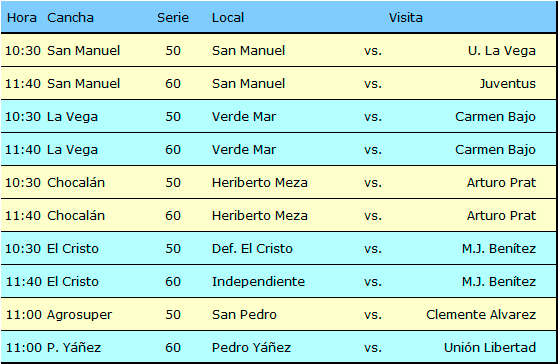Select visiting team U. La Vega
Image resolution: width=558 pixels, height=364 pixels.
pos(501,51)
